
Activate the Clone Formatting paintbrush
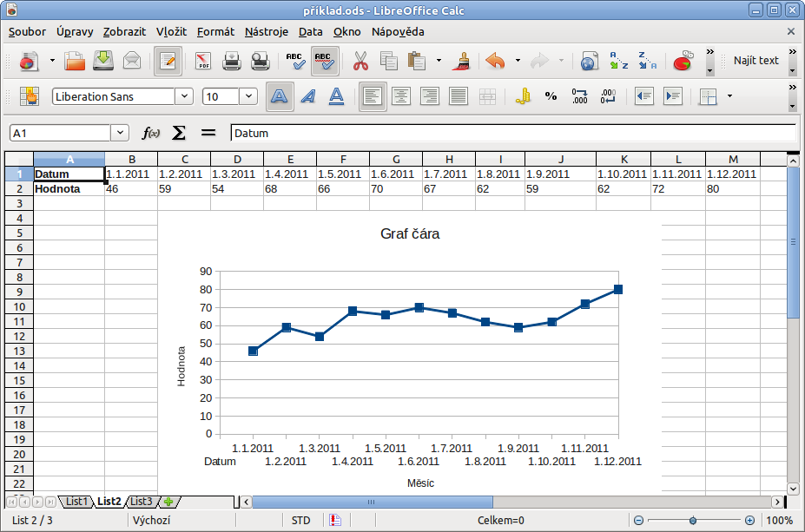(x=462, y=61)
